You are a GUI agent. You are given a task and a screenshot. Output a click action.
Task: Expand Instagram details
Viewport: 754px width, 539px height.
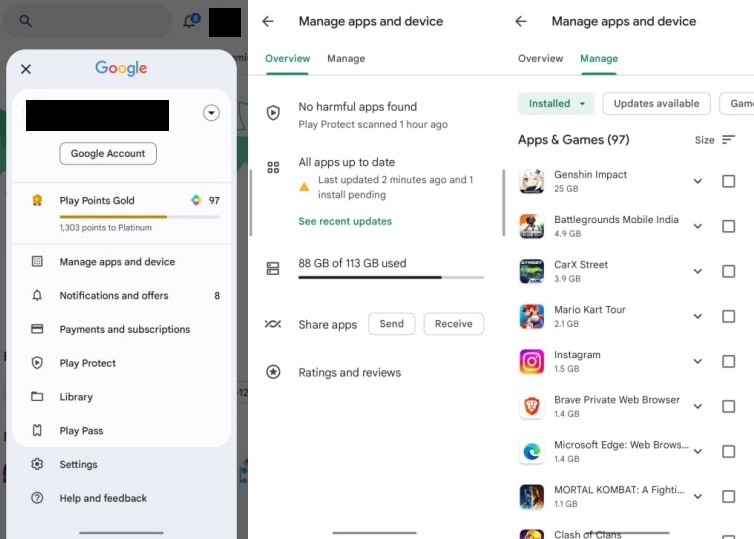click(x=698, y=361)
